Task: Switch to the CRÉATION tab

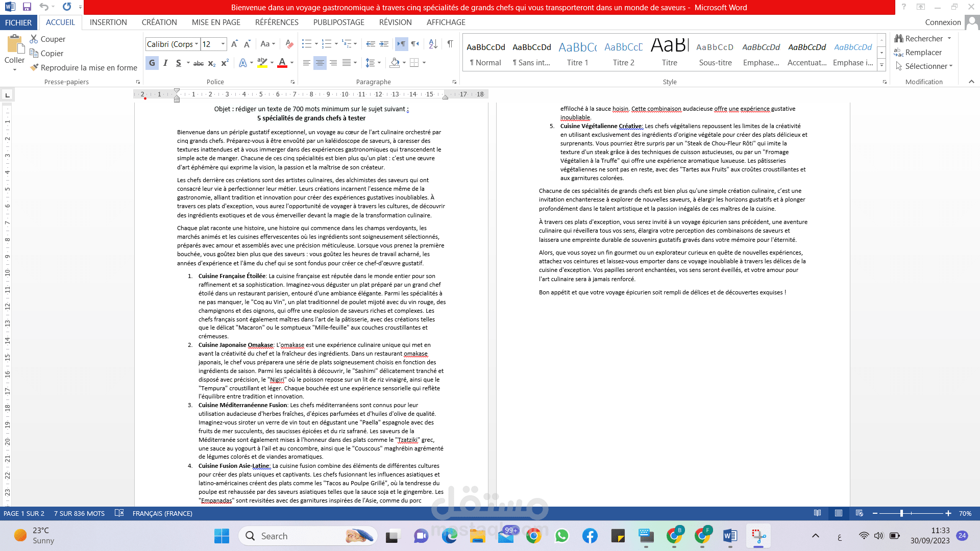Action: pos(159,22)
